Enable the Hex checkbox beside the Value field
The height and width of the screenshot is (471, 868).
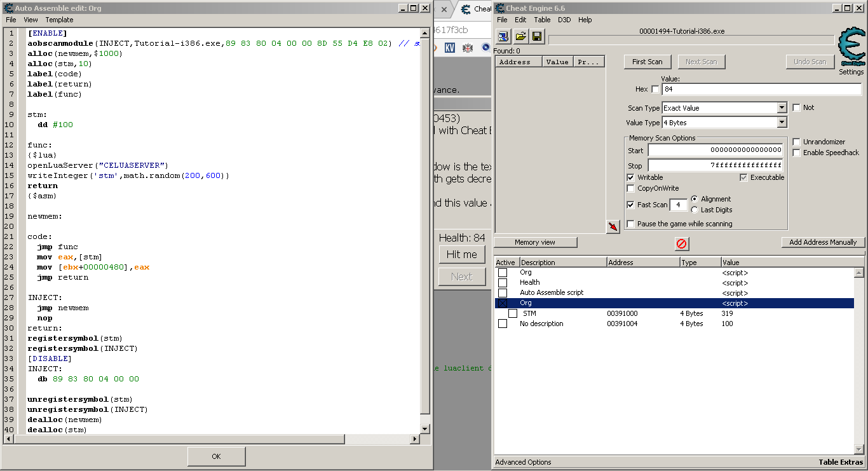click(x=655, y=90)
